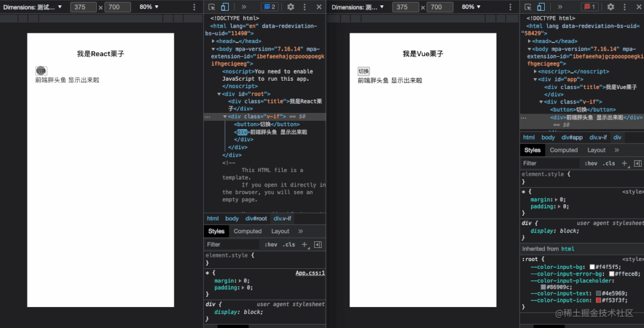Switch to Layout tab in React DevTools
This screenshot has height=328, width=644.
click(x=280, y=231)
